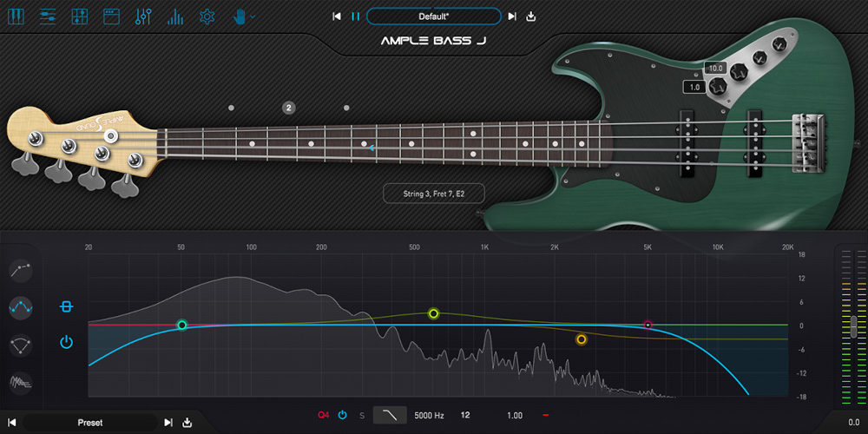Click the red Q4 band label
Screen dimensions: 868x434
323,415
